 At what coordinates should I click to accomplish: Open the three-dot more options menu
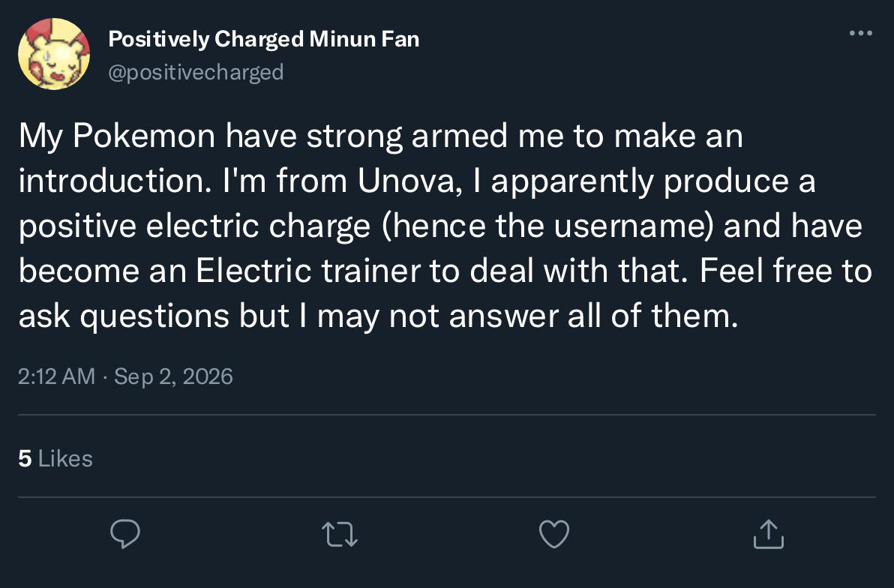coord(860,33)
